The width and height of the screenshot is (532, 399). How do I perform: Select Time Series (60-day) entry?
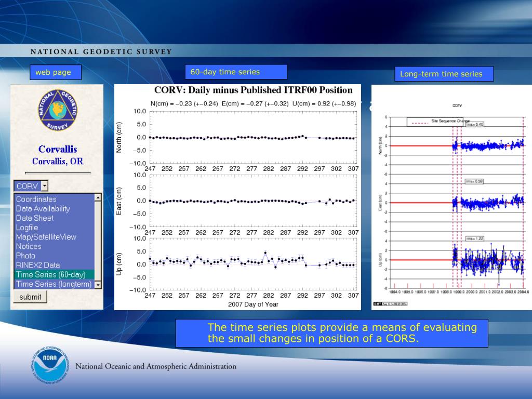[54, 274]
